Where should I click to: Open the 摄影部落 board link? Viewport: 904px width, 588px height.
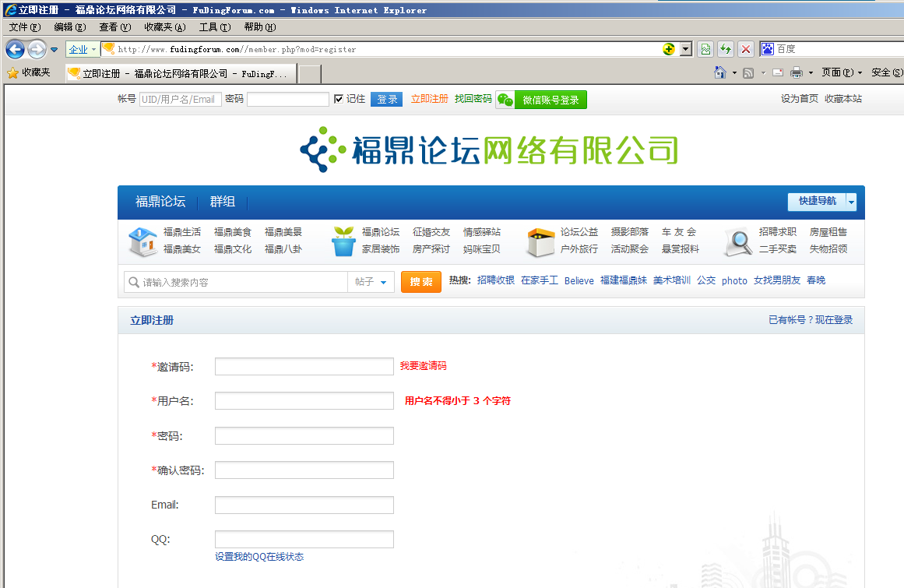[630, 232]
